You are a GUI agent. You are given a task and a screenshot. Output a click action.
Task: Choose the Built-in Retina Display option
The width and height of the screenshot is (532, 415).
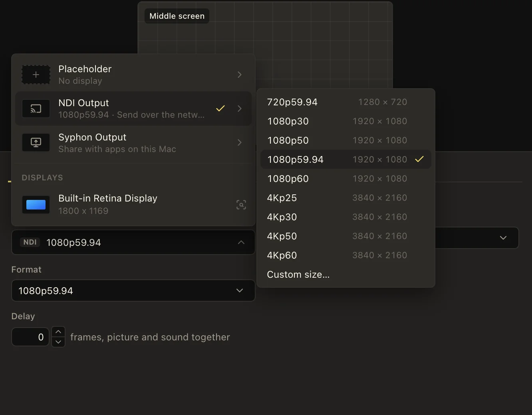click(x=133, y=205)
